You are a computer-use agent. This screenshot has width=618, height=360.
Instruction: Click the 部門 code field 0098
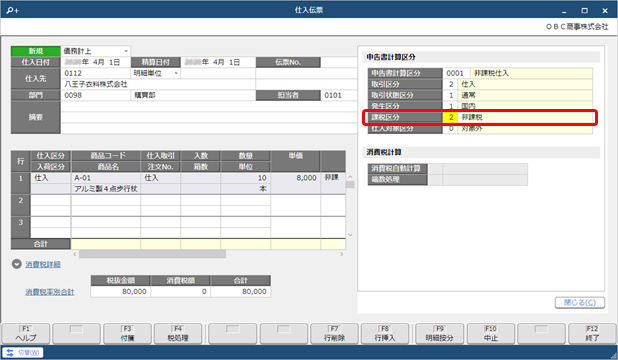[x=96, y=95]
